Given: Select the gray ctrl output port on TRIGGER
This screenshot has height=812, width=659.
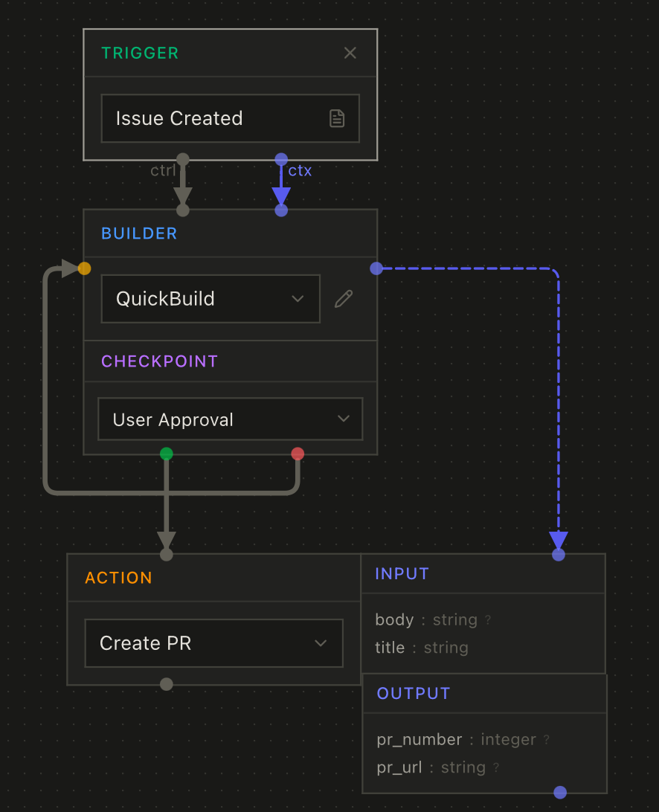Looking at the screenshot, I should click(182, 158).
